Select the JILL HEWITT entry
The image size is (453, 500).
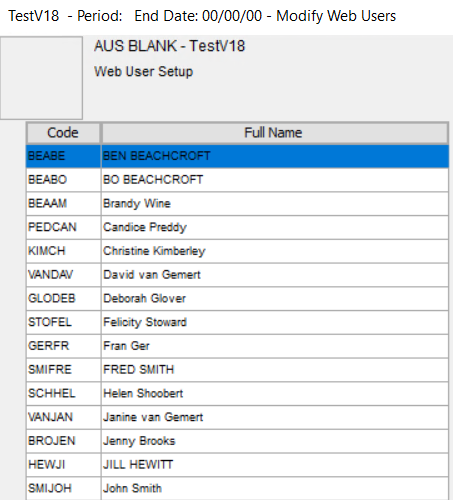(x=237, y=465)
